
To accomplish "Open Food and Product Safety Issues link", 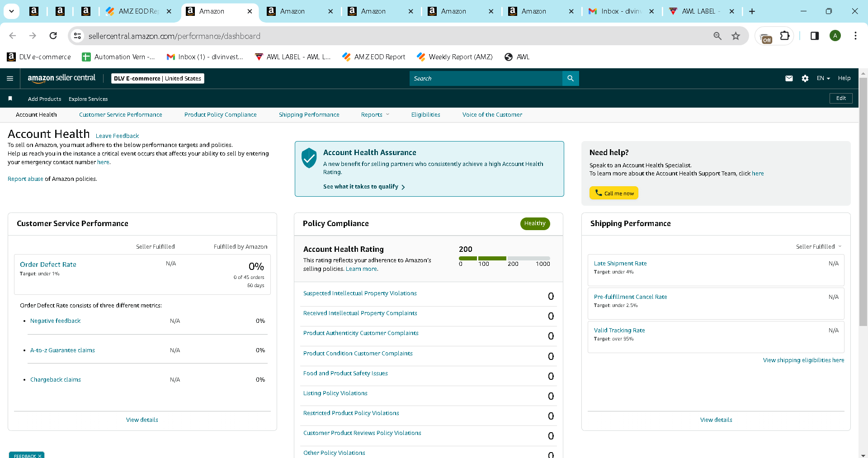I will (345, 373).
